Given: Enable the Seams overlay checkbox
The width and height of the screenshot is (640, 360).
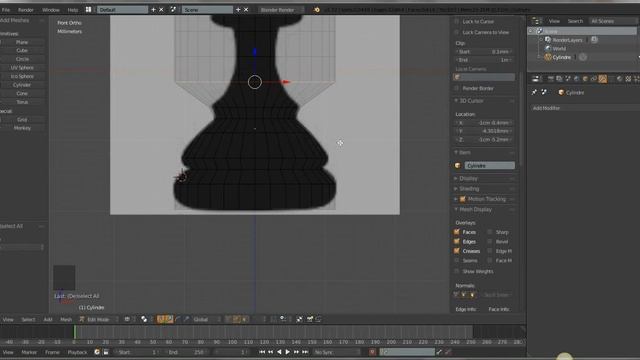Looking at the screenshot, I should point(457,260).
